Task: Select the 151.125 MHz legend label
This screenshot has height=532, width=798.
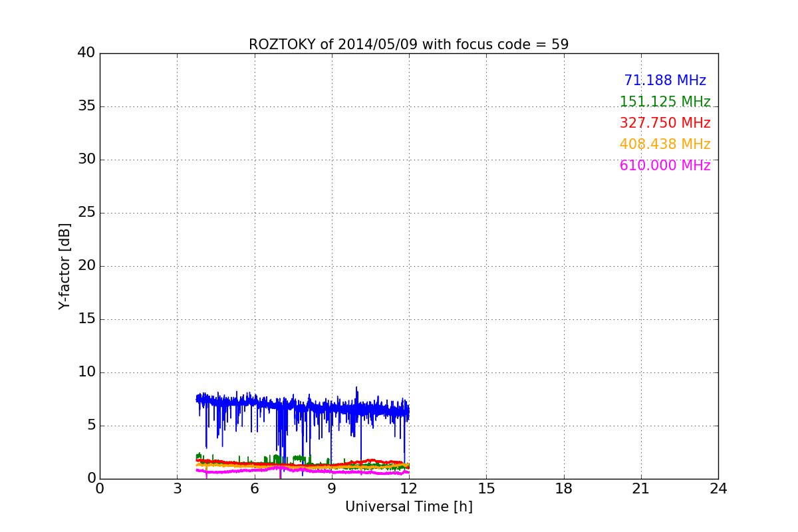Action: point(665,102)
